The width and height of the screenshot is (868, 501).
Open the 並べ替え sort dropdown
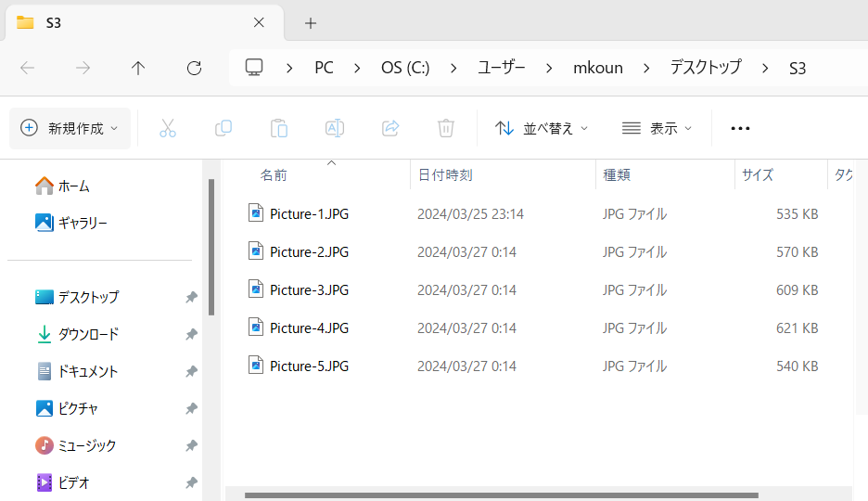pyautogui.click(x=542, y=128)
